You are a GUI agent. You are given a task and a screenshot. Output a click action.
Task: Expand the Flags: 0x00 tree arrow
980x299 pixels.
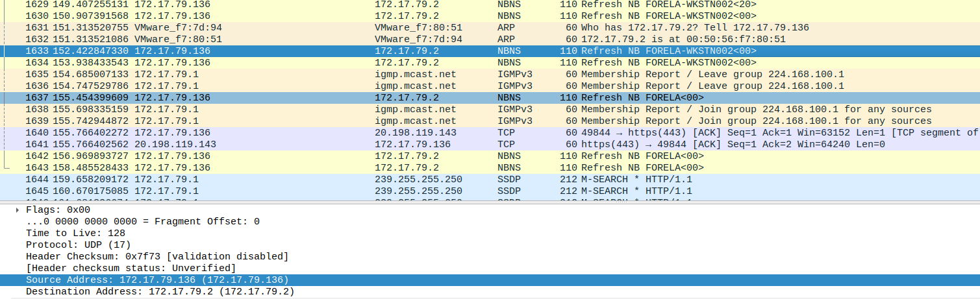tap(18, 209)
